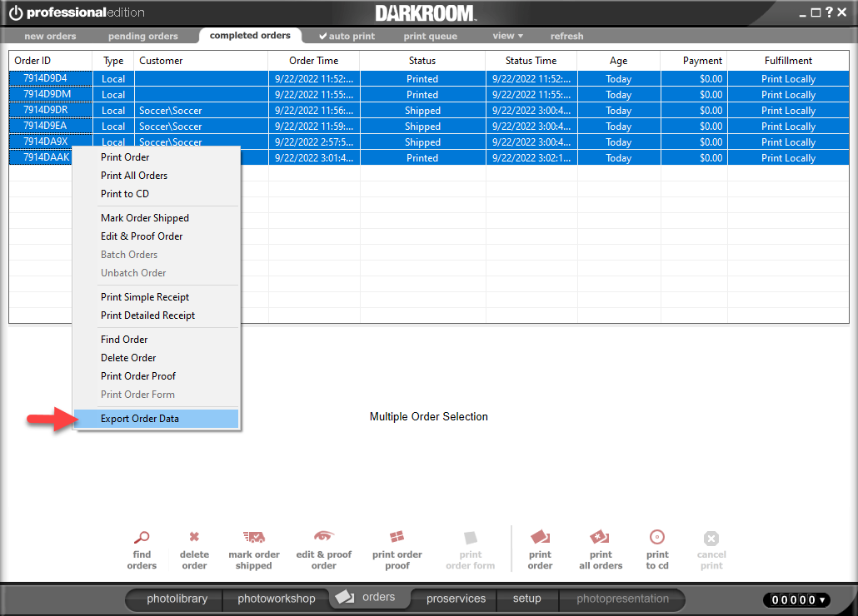Viewport: 858px width, 616px height.
Task: Choose Print All Orders in context menu
Action: (157, 176)
